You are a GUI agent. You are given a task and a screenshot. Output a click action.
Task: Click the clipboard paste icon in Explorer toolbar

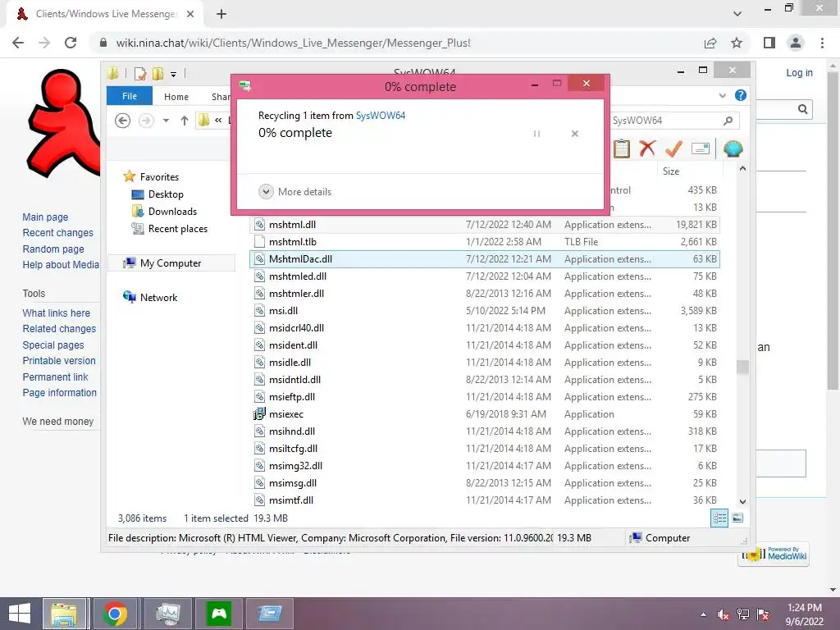tap(622, 148)
